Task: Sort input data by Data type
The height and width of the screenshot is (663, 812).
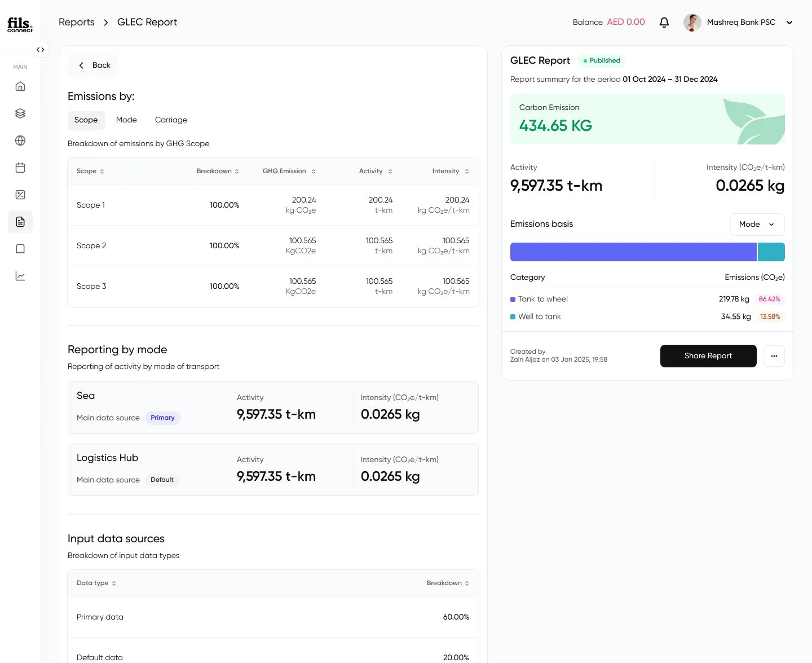Action: pyautogui.click(x=96, y=583)
